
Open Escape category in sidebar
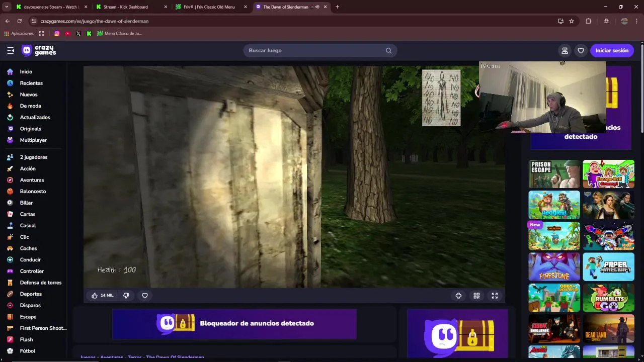click(28, 317)
